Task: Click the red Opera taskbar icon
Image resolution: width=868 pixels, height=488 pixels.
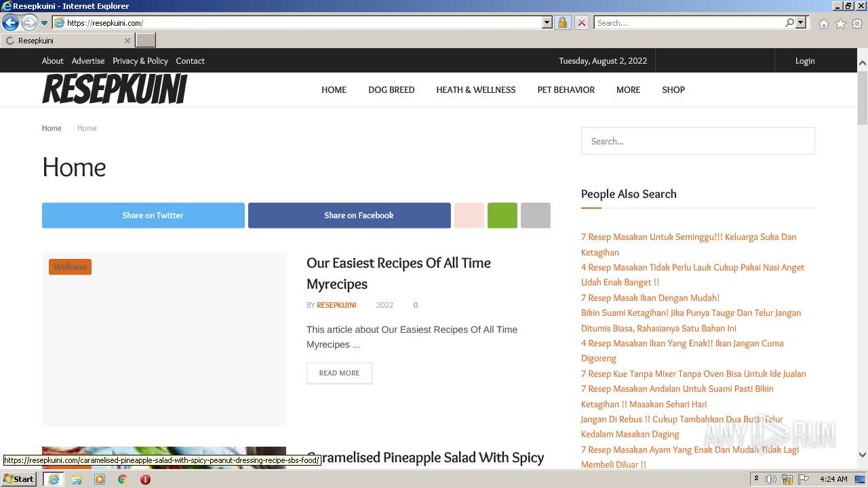Action: pyautogui.click(x=145, y=479)
